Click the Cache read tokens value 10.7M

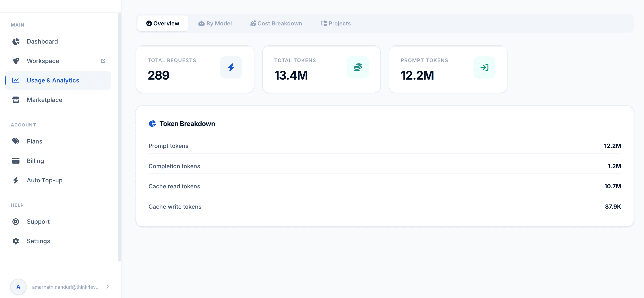(613, 186)
